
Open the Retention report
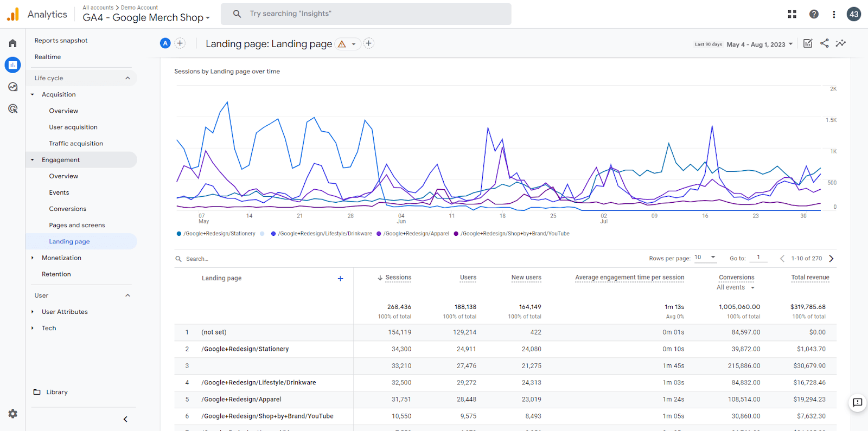[56, 274]
